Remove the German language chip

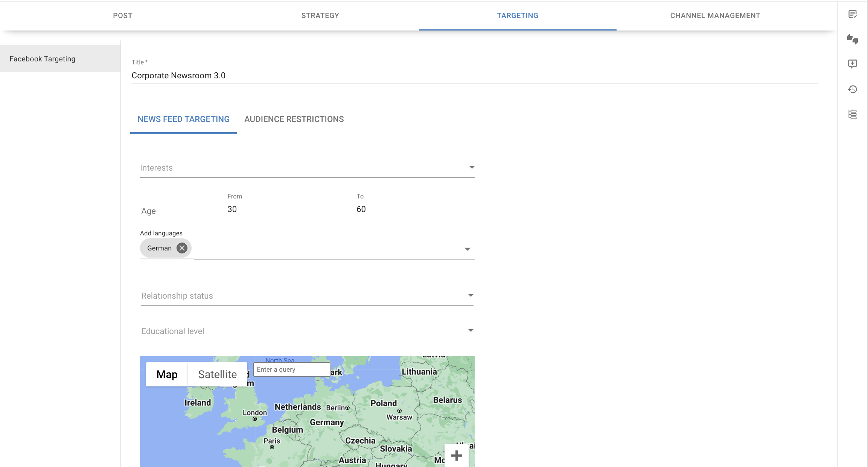pos(181,248)
